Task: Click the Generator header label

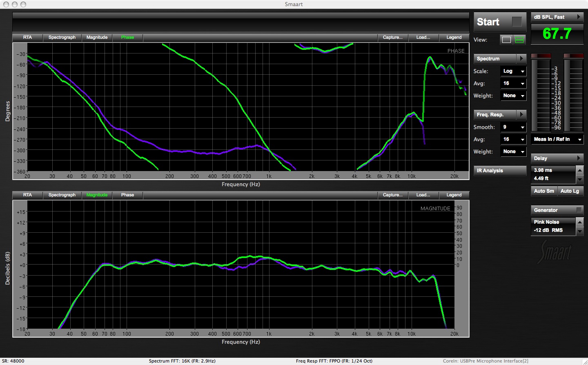Action: coord(546,210)
